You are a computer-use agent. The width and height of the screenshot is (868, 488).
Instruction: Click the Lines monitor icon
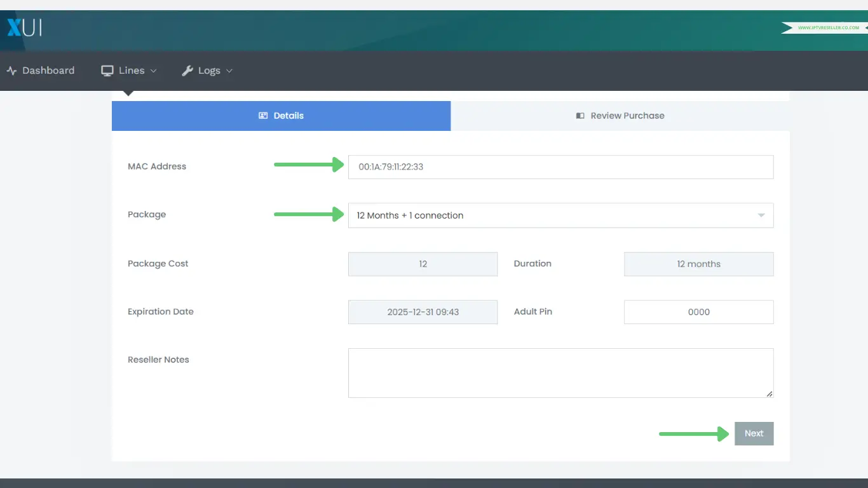click(x=107, y=71)
